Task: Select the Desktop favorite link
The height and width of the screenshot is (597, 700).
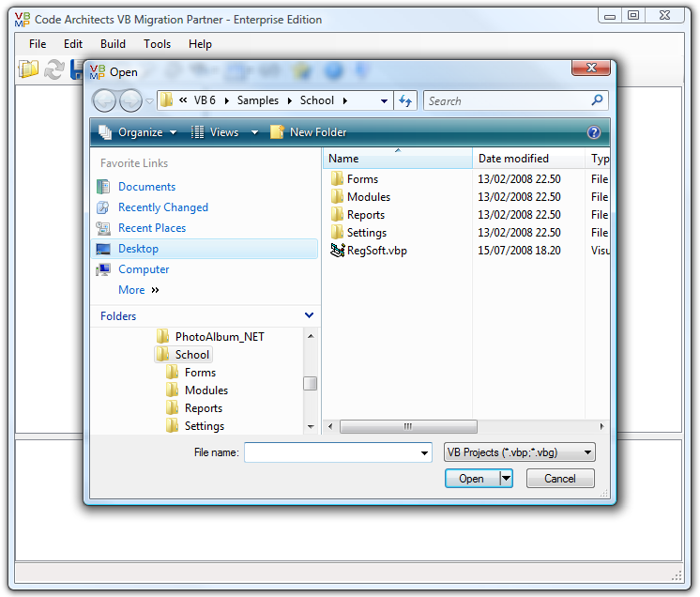Action: tap(205, 249)
